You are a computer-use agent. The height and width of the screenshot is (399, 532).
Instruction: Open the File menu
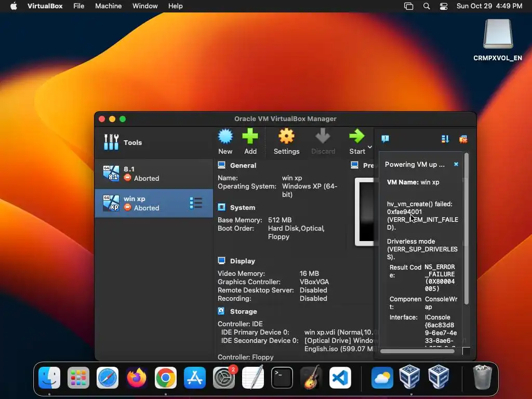click(79, 6)
